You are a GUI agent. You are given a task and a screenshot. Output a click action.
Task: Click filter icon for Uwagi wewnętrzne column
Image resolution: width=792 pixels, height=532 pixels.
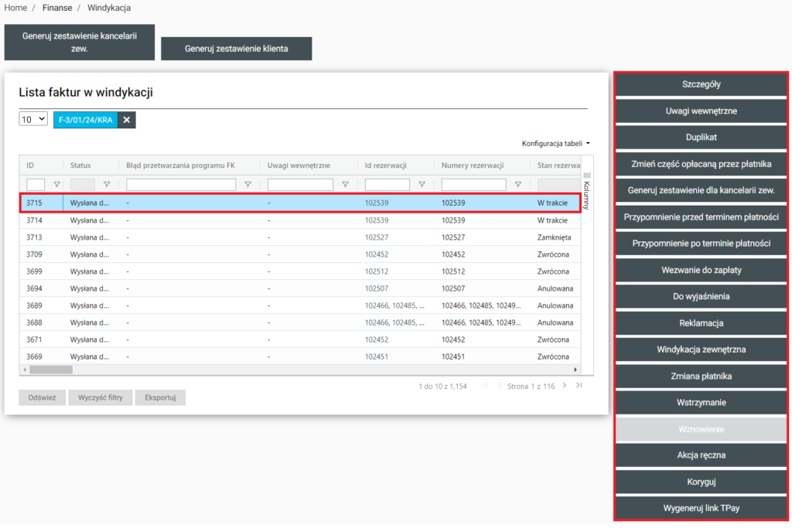(345, 185)
